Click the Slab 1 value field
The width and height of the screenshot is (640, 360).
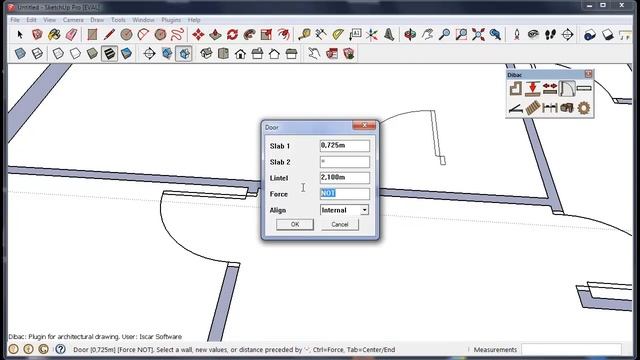pos(344,146)
